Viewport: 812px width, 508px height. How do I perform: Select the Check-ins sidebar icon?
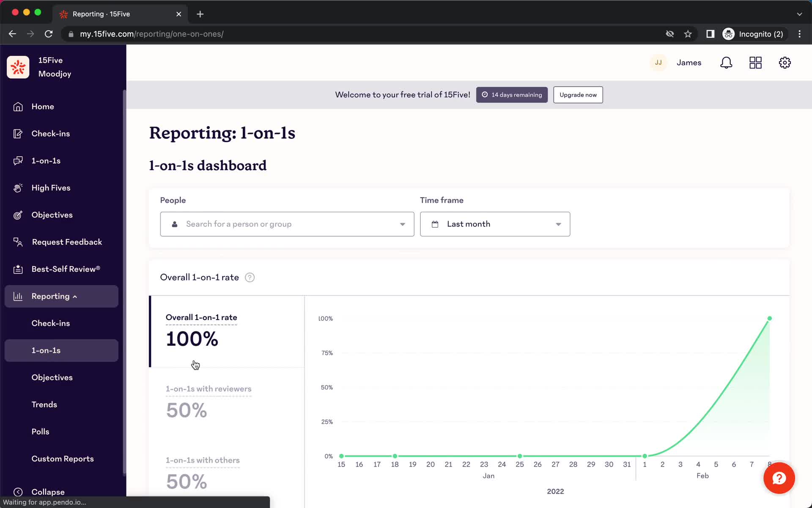(x=17, y=133)
